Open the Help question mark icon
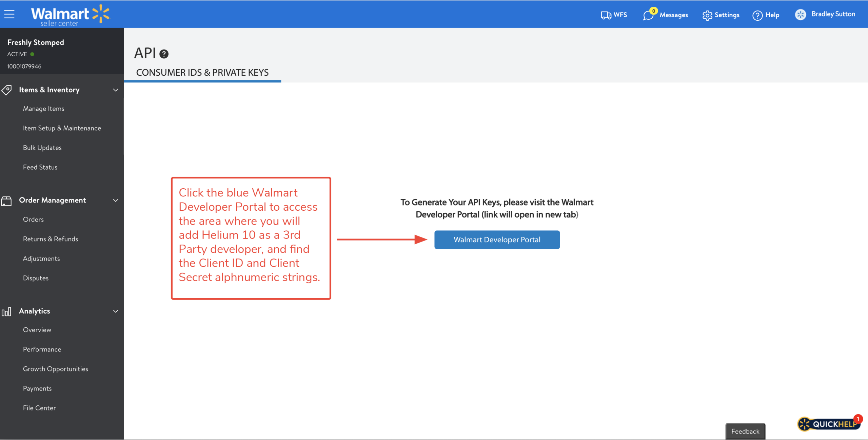Viewport: 868px width, 440px height. (757, 15)
